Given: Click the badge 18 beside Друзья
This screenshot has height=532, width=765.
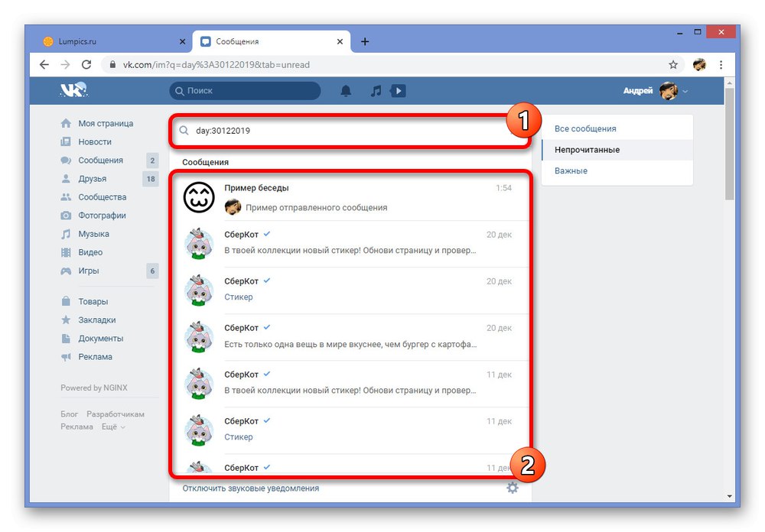Looking at the screenshot, I should pos(151,179).
